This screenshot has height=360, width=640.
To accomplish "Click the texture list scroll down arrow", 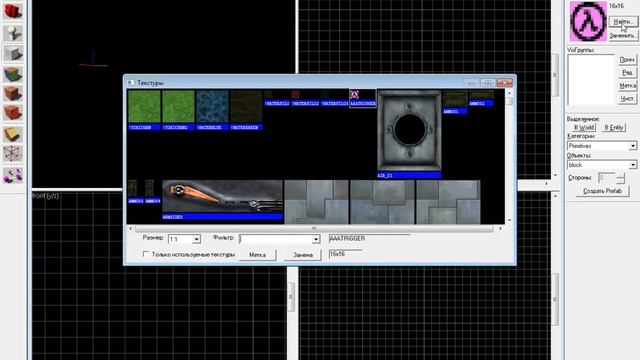I will point(509,220).
